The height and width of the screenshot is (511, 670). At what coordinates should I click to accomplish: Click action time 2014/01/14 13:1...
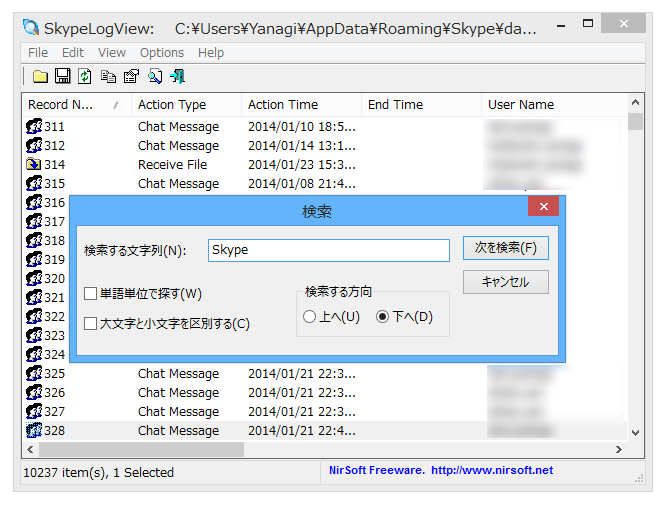[302, 145]
